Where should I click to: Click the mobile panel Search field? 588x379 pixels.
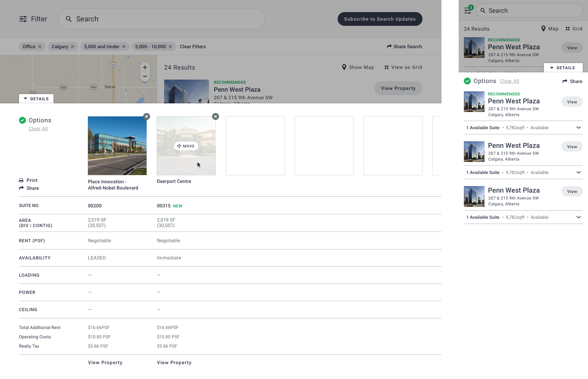click(x=529, y=11)
